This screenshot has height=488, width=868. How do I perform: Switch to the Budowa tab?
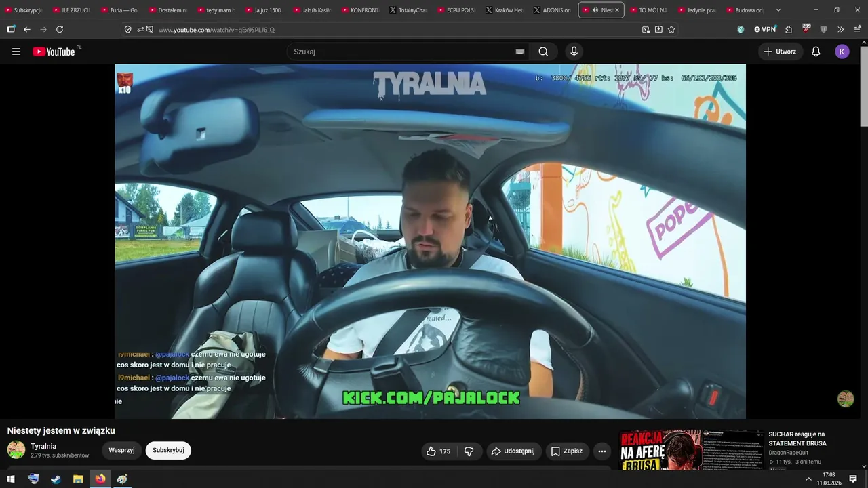coord(745,10)
